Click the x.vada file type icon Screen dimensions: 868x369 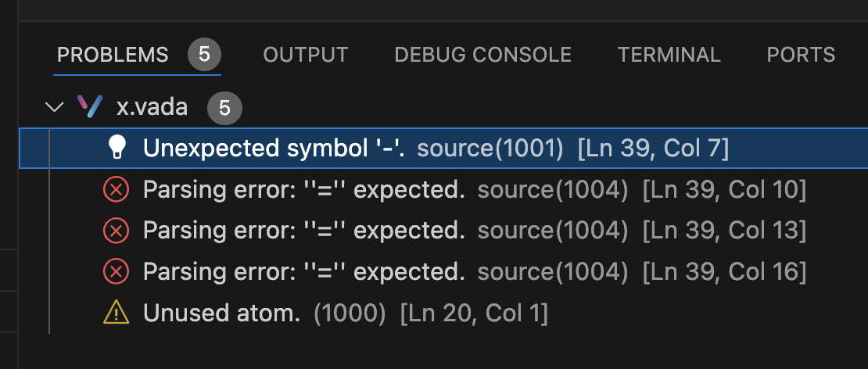[90, 107]
